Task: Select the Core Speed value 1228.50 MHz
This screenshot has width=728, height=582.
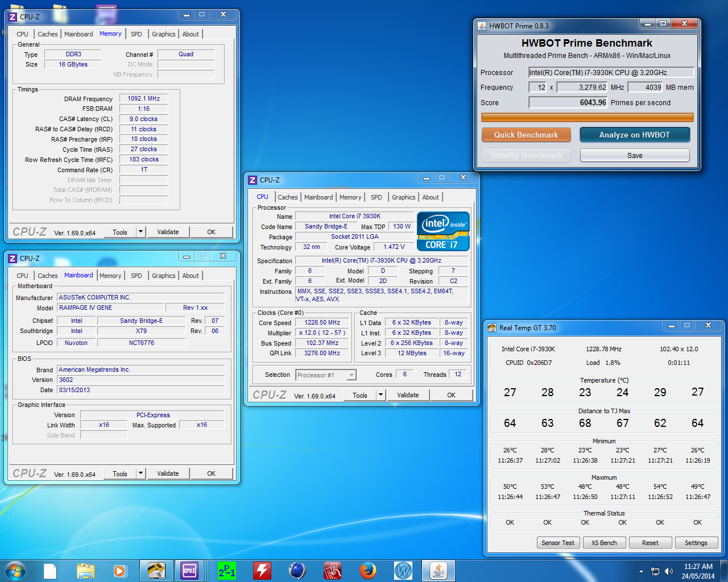Action: coord(322,322)
